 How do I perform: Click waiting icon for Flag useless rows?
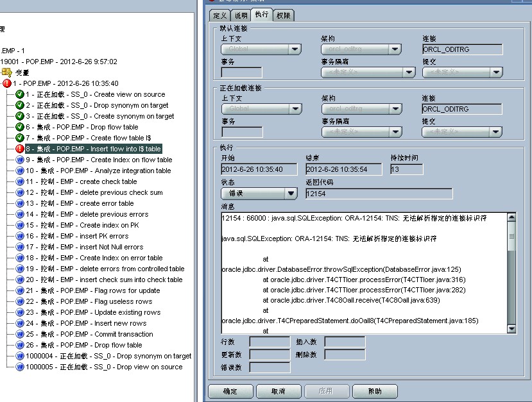coord(20,301)
